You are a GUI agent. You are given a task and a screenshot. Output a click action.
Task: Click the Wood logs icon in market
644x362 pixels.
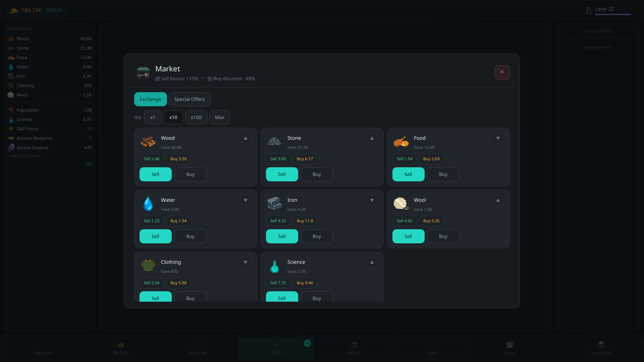pos(148,141)
